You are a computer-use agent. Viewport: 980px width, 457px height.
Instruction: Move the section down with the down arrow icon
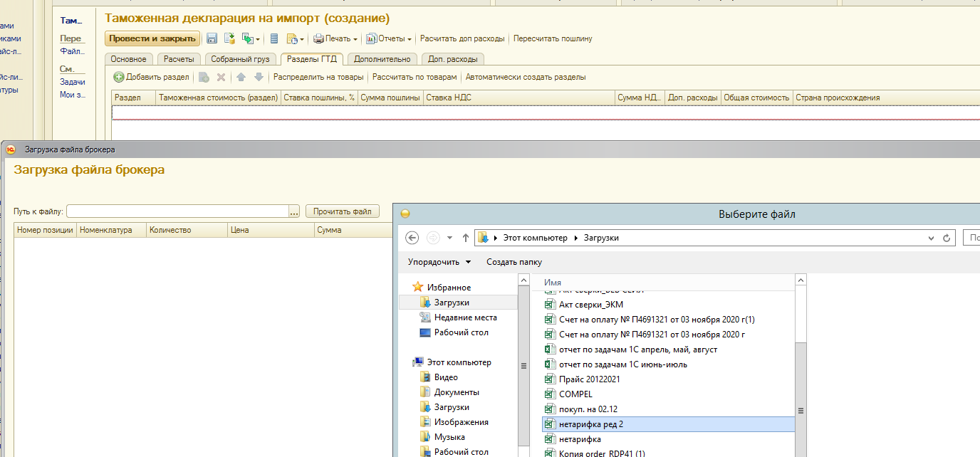[259, 77]
